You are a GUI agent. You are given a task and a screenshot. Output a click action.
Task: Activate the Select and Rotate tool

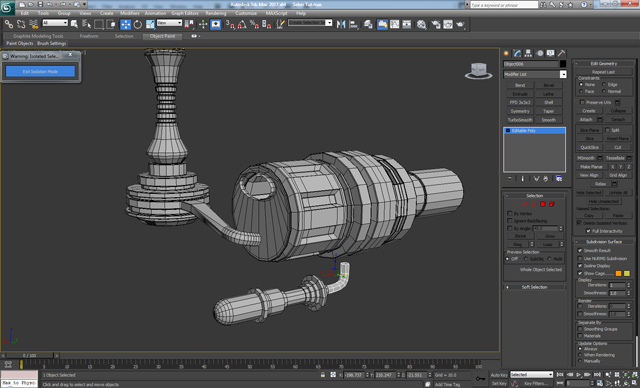[x=138, y=24]
